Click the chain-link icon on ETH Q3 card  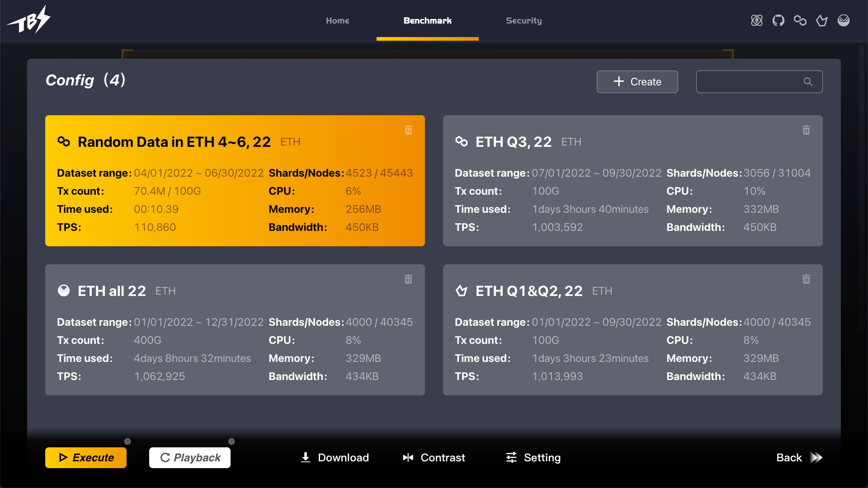click(x=462, y=141)
